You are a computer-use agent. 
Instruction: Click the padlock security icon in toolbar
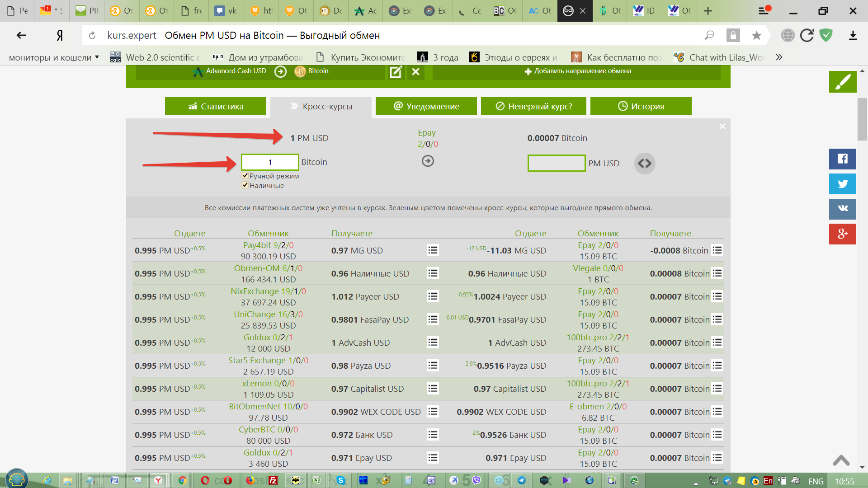(733, 35)
